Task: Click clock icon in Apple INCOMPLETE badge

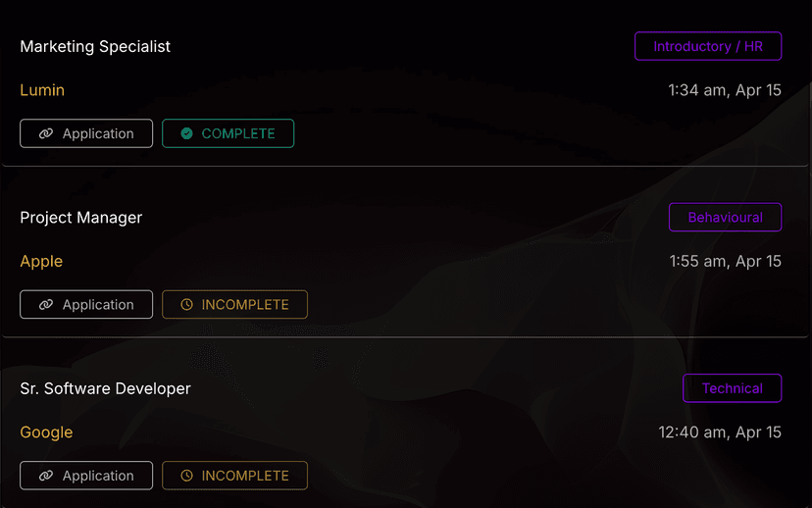Action: [186, 305]
